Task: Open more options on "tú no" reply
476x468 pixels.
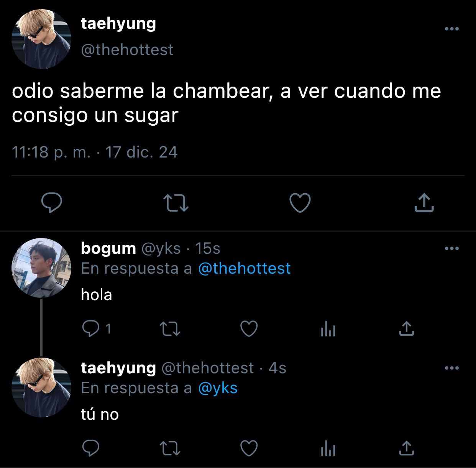Action: [452, 368]
